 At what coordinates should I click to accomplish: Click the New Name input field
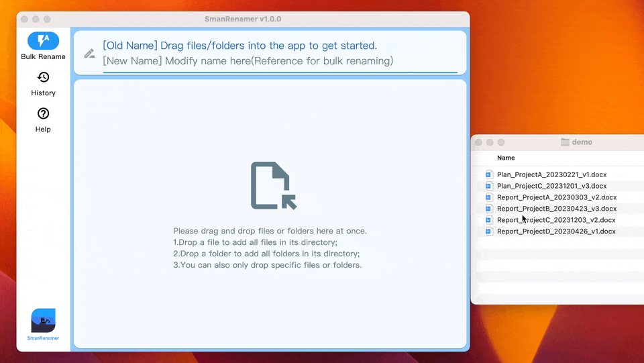(x=280, y=61)
